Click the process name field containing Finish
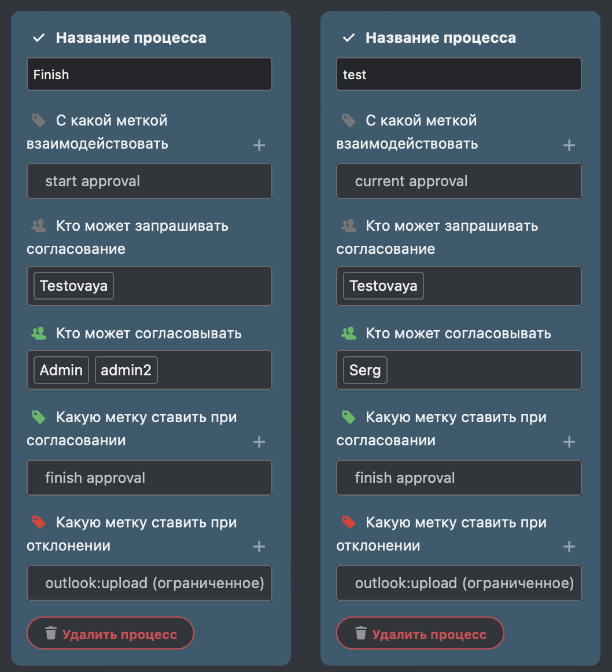The height and width of the screenshot is (672, 612). click(x=149, y=74)
